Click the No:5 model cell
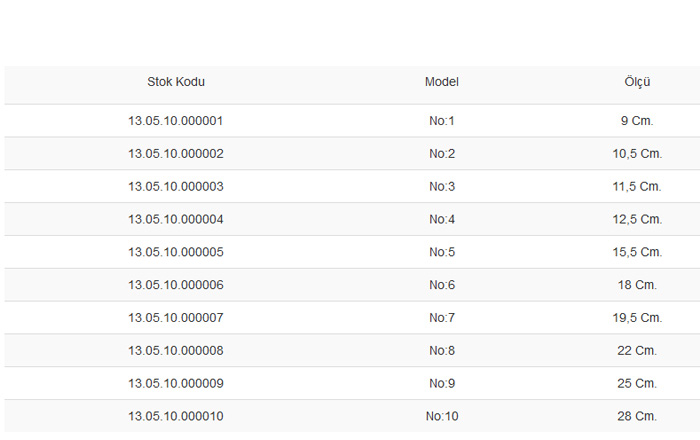Image resolution: width=700 pixels, height=440 pixels. [x=442, y=252]
